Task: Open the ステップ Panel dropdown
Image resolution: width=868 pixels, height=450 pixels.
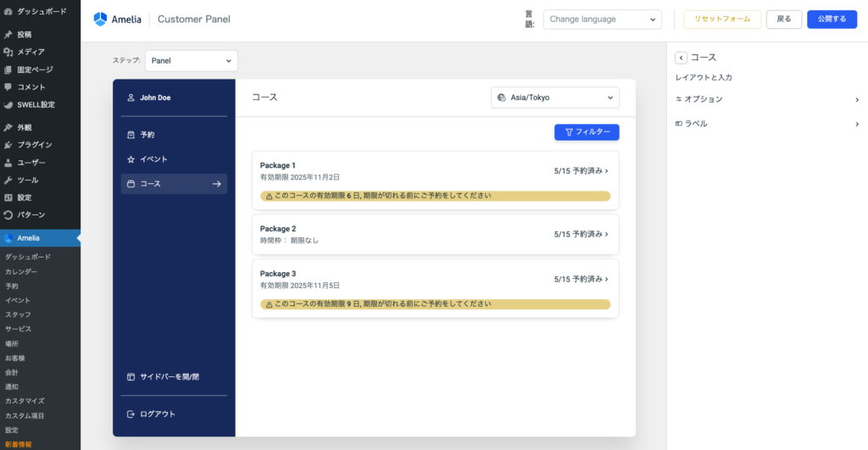Action: click(x=191, y=61)
